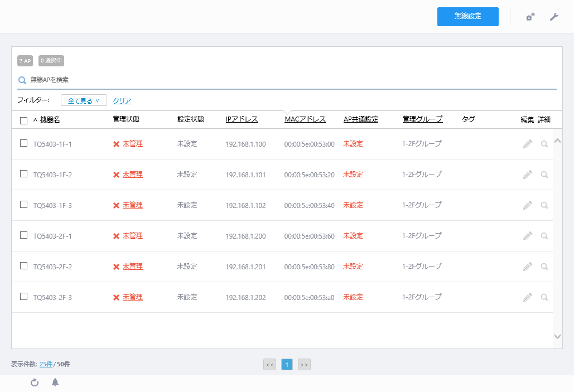Screen dimensions: 574x392
Task: Open the wrench tools icon
Action: (554, 17)
